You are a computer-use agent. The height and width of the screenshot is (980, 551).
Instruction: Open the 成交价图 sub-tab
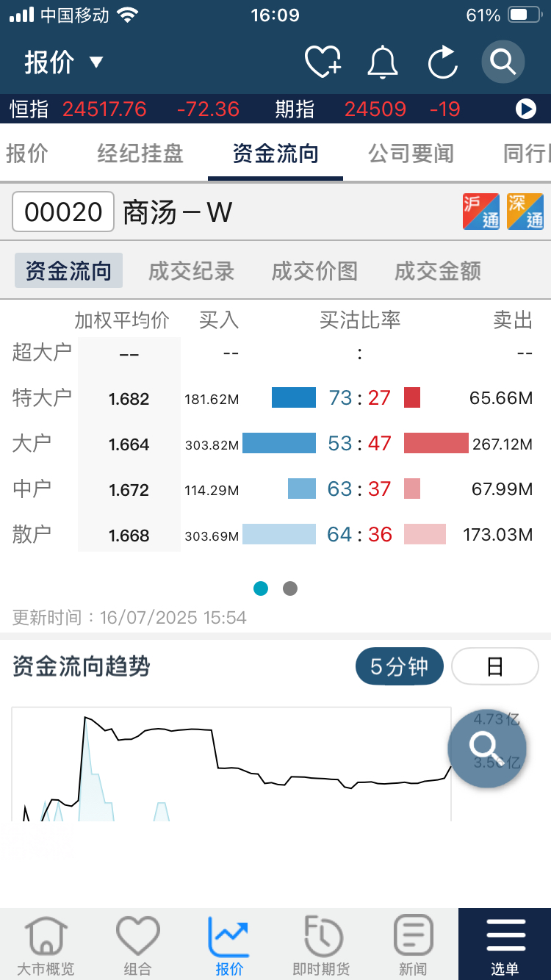coord(314,271)
